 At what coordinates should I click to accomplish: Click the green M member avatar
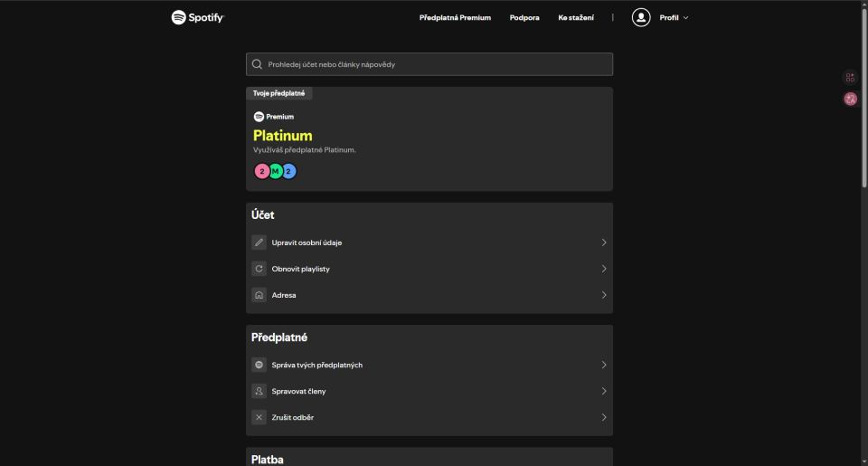click(x=275, y=171)
